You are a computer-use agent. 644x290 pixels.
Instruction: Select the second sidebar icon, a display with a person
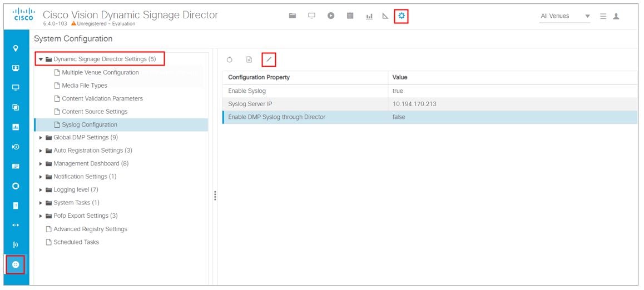coord(16,68)
